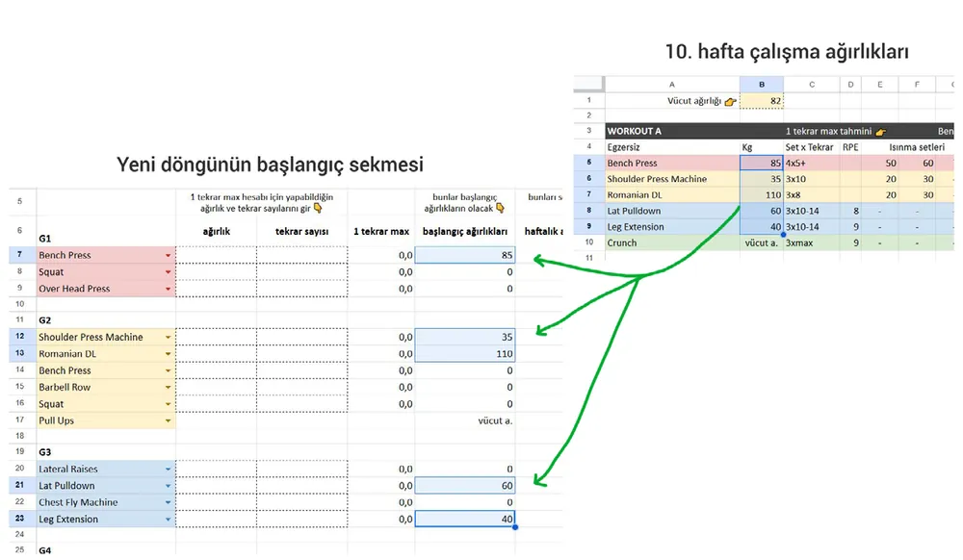Select row 9 header in the week 10 sheet

point(589,226)
